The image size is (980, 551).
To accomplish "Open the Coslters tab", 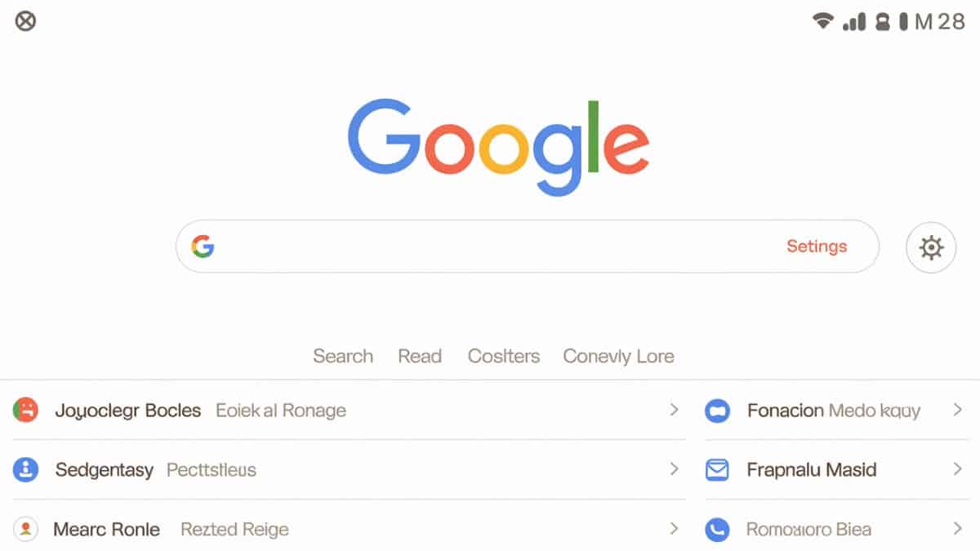I will tap(503, 357).
